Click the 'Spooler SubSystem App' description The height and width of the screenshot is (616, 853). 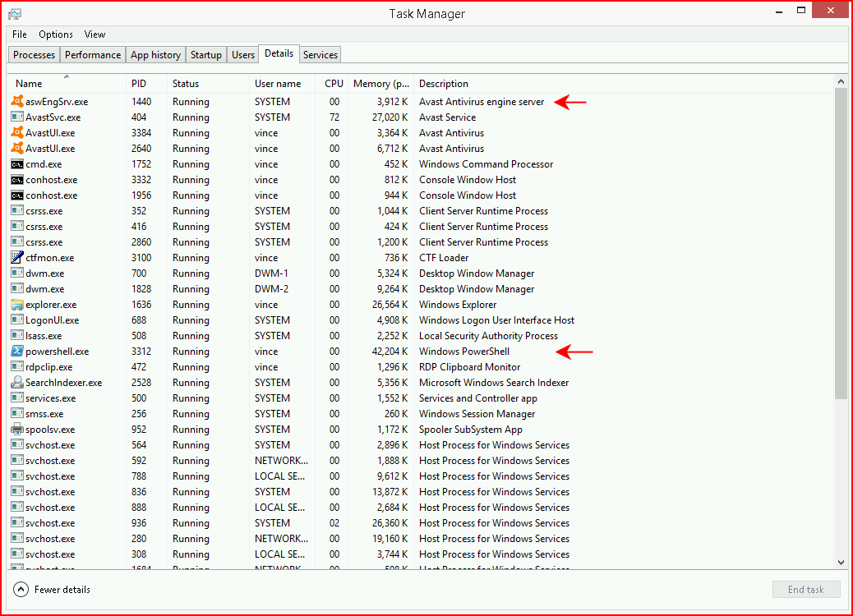pyautogui.click(x=471, y=430)
